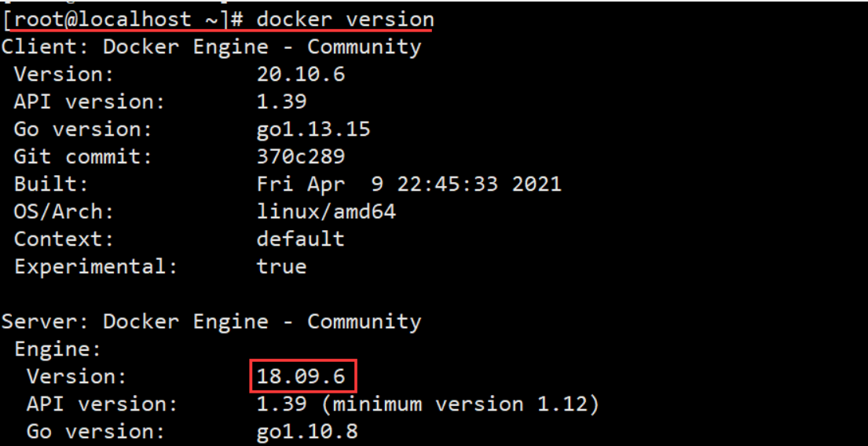Viewport: 868px width, 446px height.
Task: Click the Engine: label under Server
Action: [x=57, y=349]
